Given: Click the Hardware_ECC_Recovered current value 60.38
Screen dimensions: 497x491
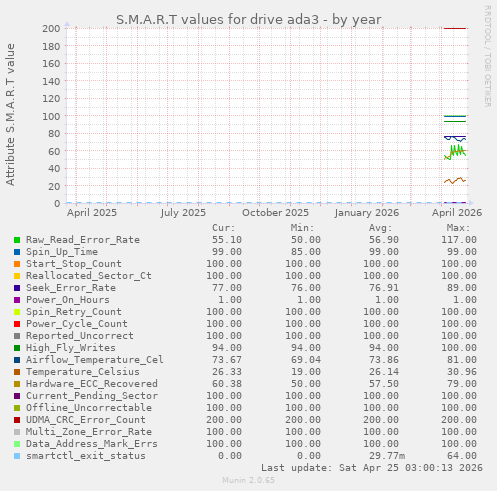Looking at the screenshot, I should 227,384.
